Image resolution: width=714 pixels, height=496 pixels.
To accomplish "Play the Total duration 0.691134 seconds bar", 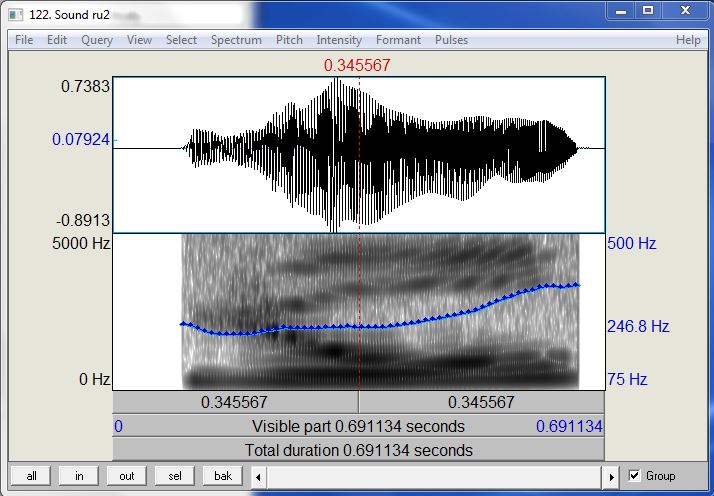I will [359, 450].
